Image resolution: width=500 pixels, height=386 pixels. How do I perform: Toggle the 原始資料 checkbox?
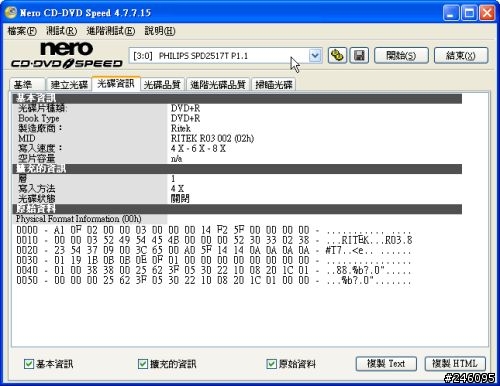pos(271,364)
